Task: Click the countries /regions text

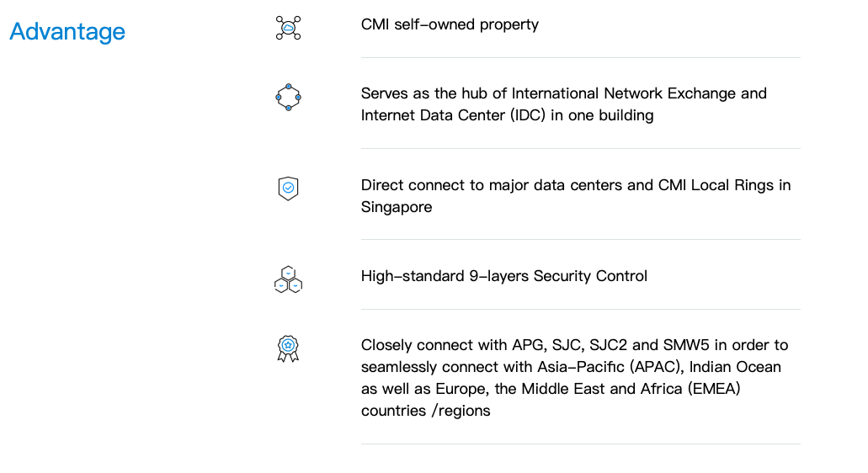Action: (x=426, y=411)
